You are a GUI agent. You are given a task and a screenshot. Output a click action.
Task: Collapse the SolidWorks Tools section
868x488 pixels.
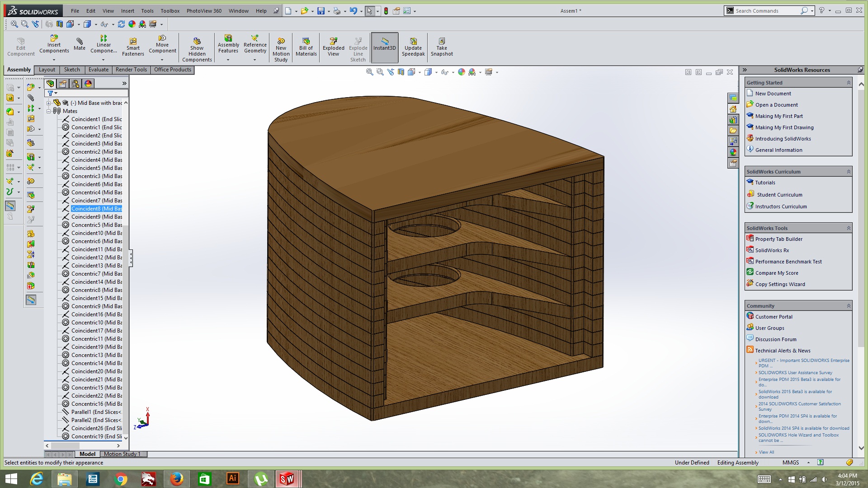(x=849, y=228)
